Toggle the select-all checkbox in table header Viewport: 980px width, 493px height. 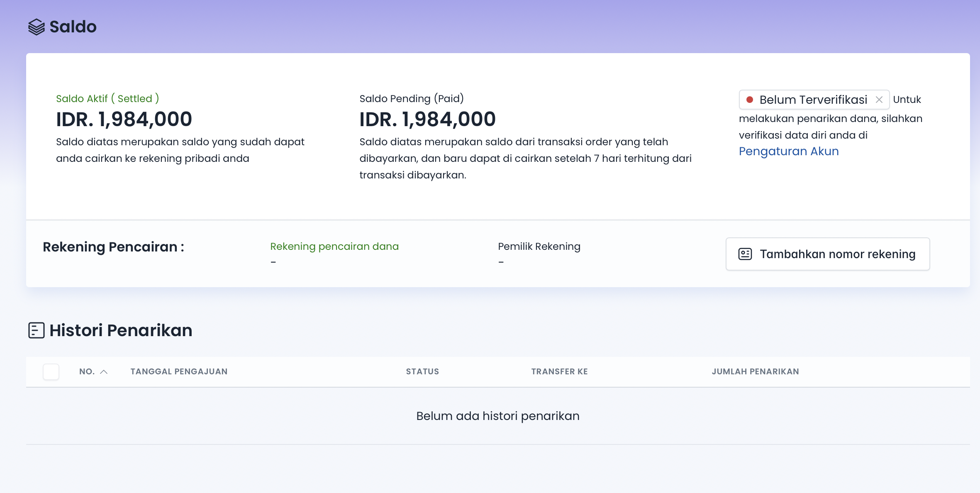[x=51, y=372]
